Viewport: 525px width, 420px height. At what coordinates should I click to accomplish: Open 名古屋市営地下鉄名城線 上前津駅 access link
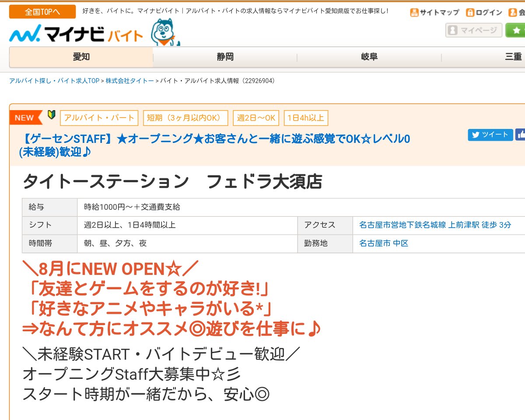tap(435, 225)
